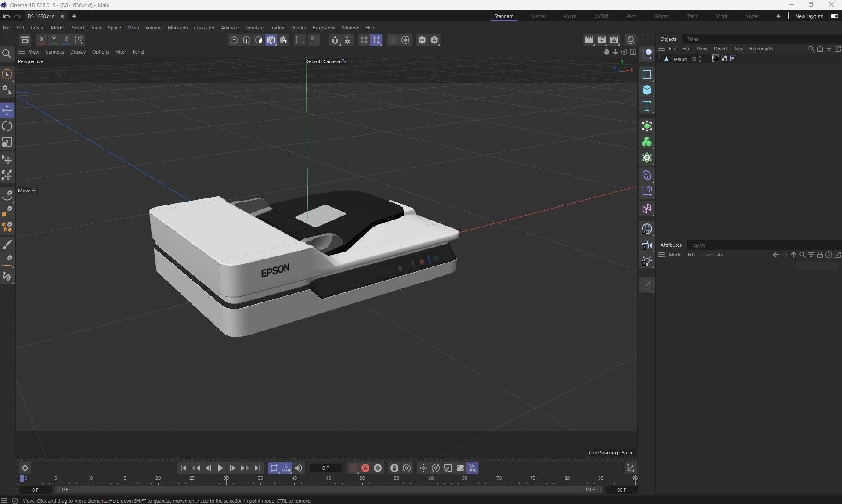Toggle visibility dots of Default object
This screenshot has height=504, width=842.
tap(700, 59)
